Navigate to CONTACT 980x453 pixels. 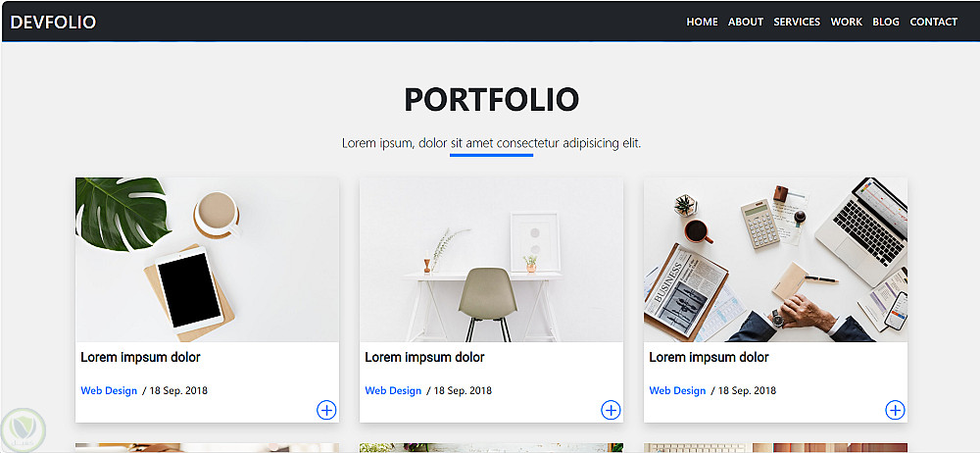(x=933, y=22)
